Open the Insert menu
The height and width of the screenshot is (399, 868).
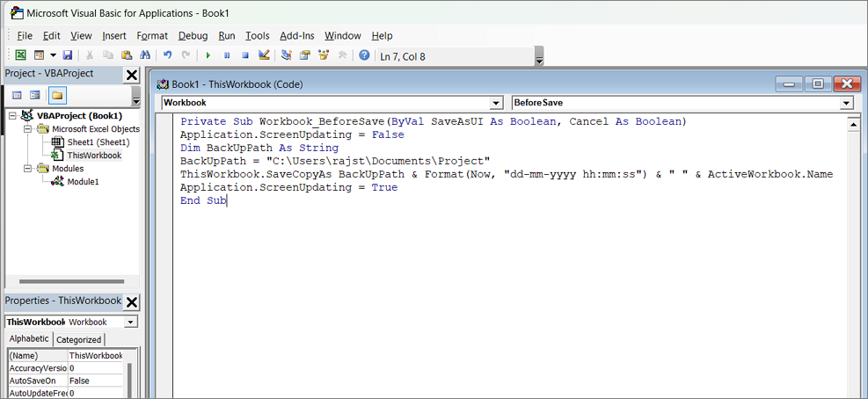click(114, 36)
